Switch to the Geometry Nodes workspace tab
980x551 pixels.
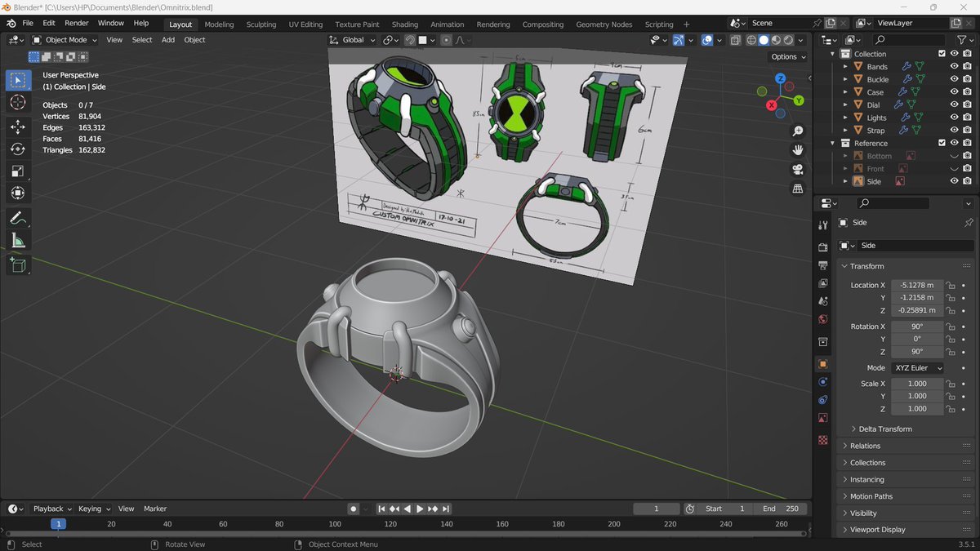pos(604,24)
